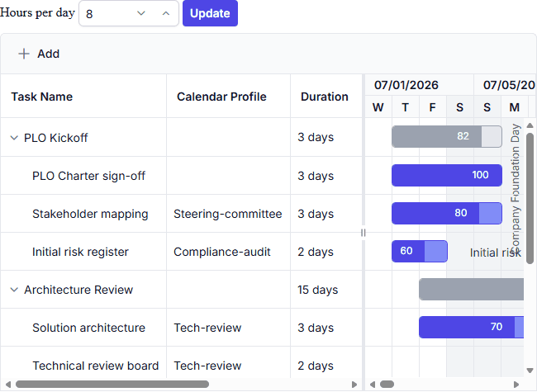Click the Initial risk label beside taskbar
Screen dimensions: 537x392
coord(495,253)
